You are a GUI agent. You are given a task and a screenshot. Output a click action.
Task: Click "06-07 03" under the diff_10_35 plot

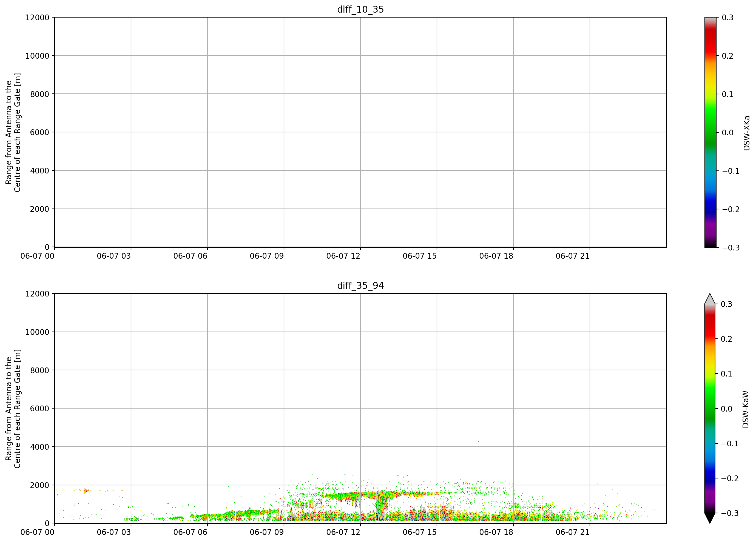tap(114, 256)
